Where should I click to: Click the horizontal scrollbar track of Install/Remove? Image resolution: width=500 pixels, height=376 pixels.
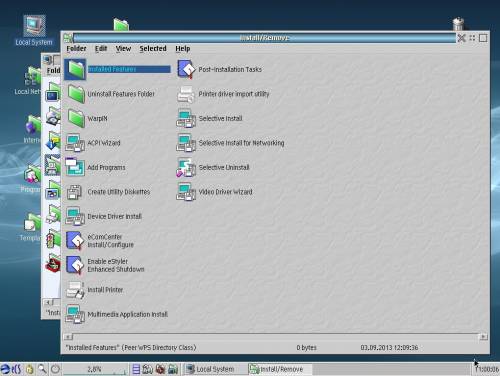point(276,337)
